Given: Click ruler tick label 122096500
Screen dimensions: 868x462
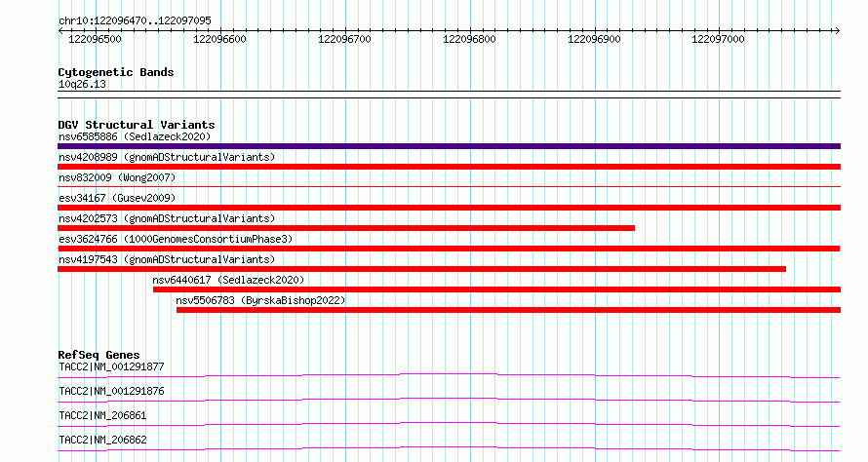Looking at the screenshot, I should 95,39.
